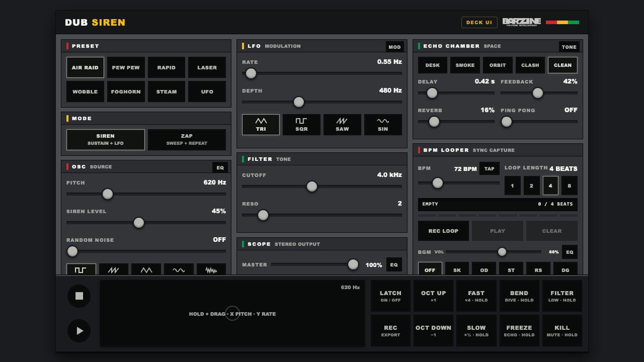Choose ORBIT echo space

tap(497, 65)
